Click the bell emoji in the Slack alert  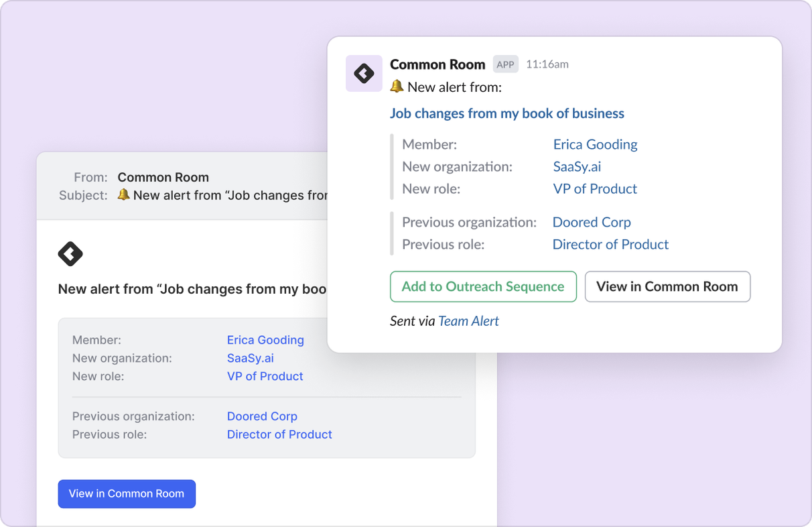click(x=397, y=86)
